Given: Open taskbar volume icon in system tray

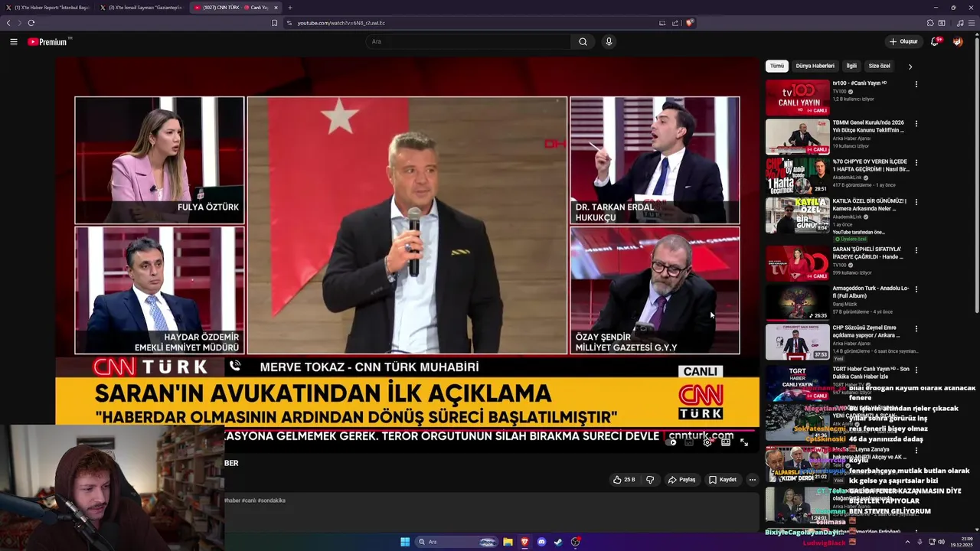Looking at the screenshot, I should coord(941,542).
